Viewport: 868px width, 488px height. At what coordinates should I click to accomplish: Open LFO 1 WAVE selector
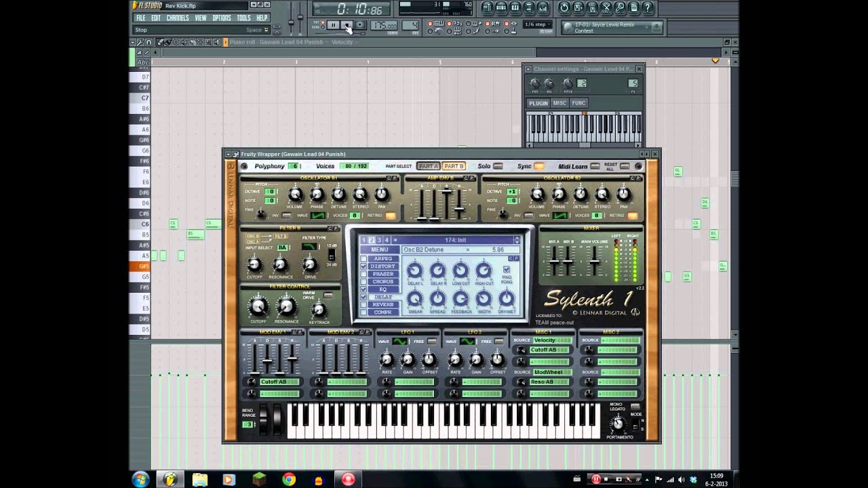point(401,341)
